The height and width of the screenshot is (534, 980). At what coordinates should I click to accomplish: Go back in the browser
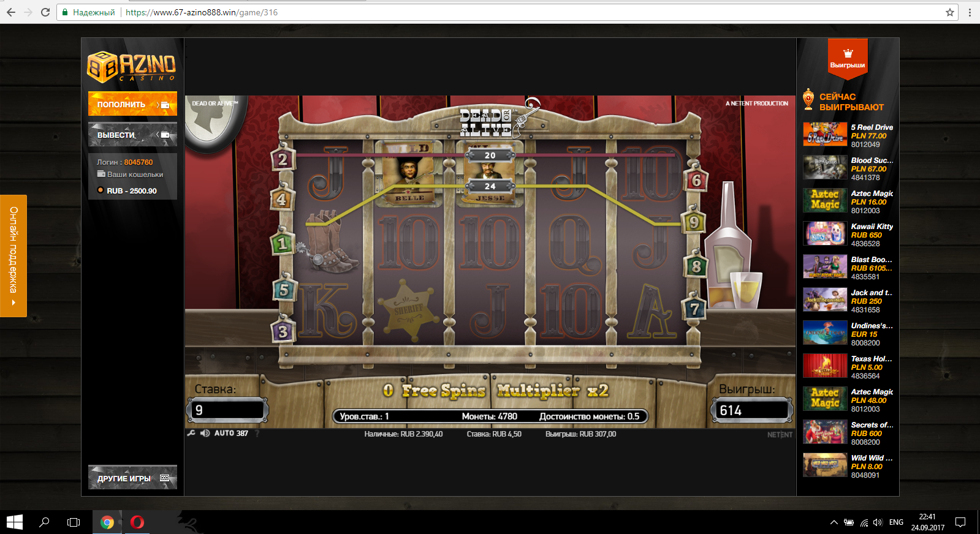click(11, 12)
